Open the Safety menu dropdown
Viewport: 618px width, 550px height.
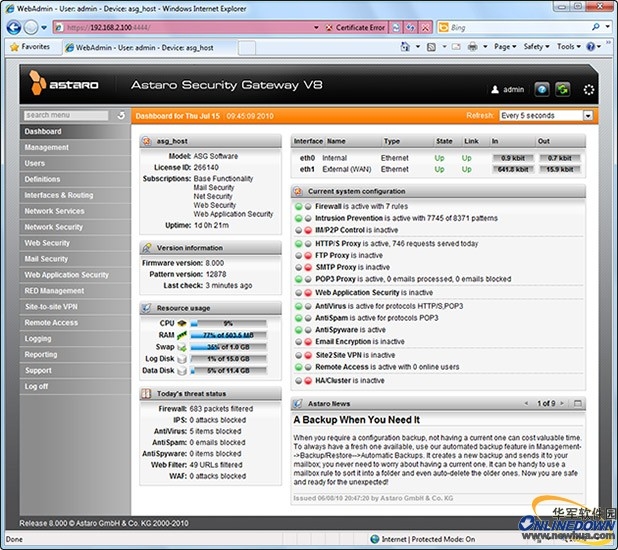click(536, 47)
